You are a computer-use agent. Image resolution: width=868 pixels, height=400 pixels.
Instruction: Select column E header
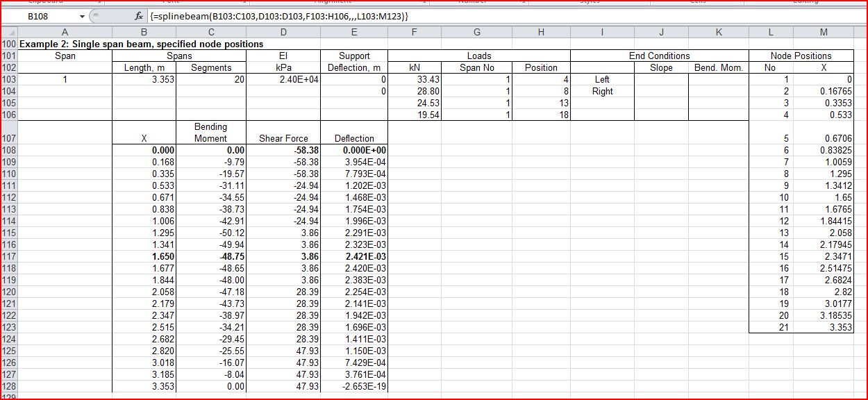coord(354,32)
